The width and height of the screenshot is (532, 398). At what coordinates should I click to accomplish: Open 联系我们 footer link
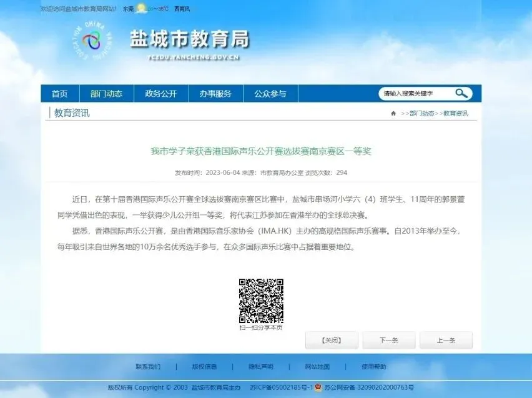148,367
